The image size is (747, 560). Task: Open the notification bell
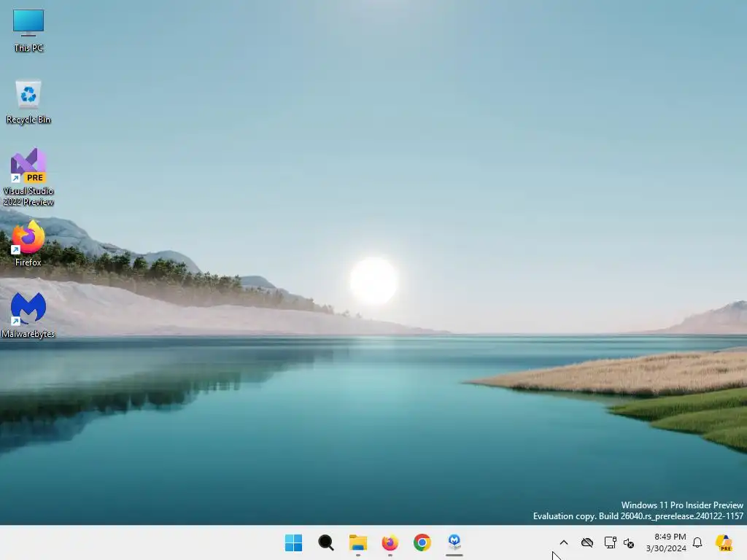(x=697, y=542)
